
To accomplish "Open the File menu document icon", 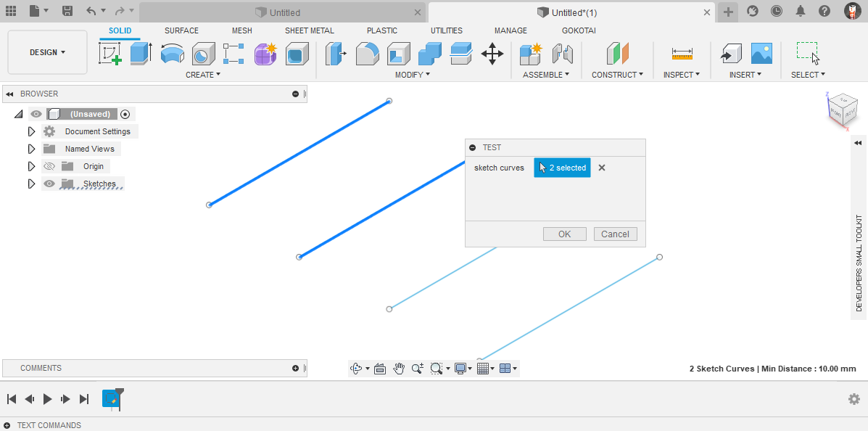I will (x=35, y=11).
